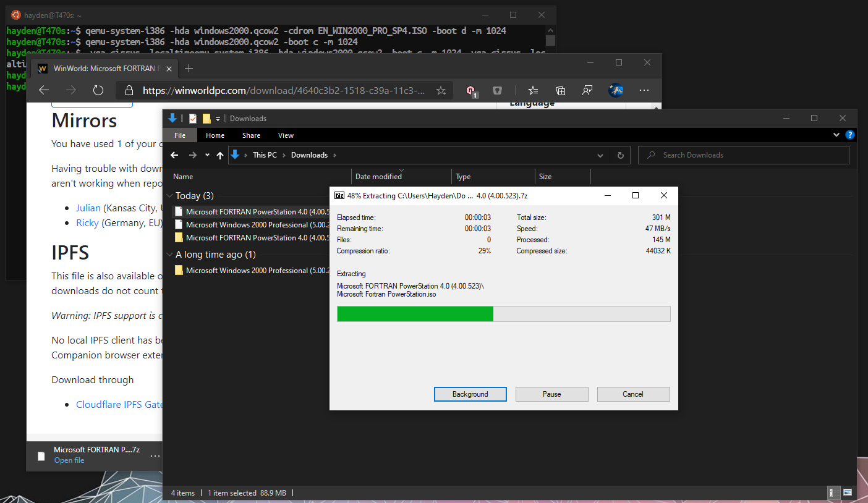Open recent locations dropdown in Explorer
868x503 pixels.
(x=207, y=155)
